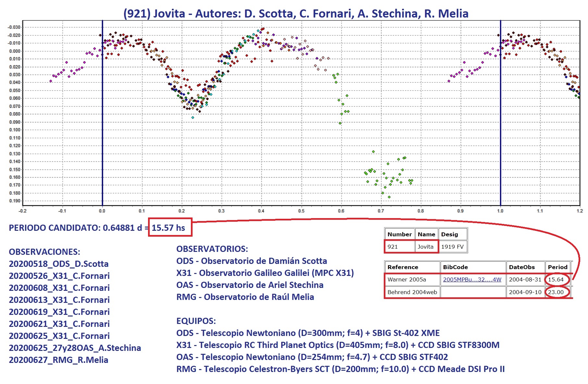This screenshot has width=588, height=384.
Task: Click the vertical blue line at phase 1.0
Action: 500,130
